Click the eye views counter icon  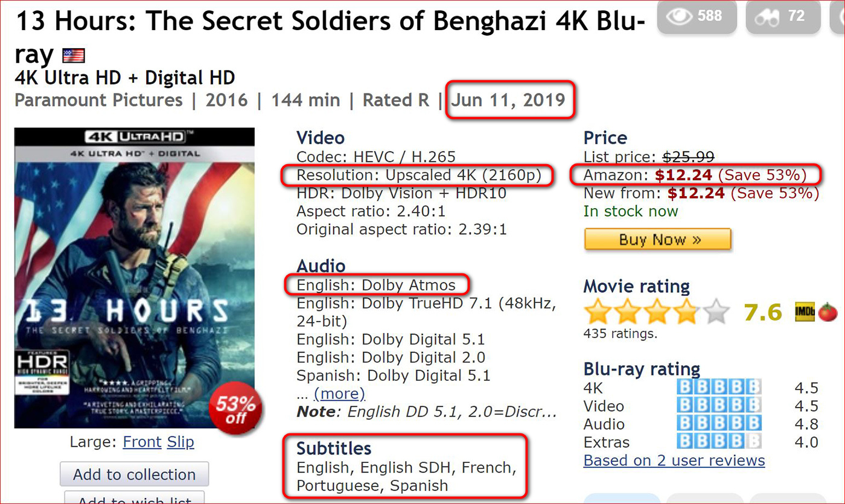[x=679, y=16]
